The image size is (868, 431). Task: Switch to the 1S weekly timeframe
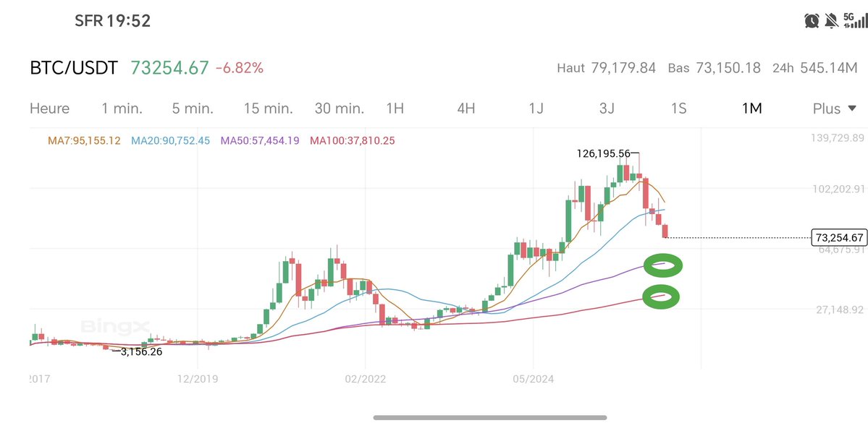coord(678,108)
